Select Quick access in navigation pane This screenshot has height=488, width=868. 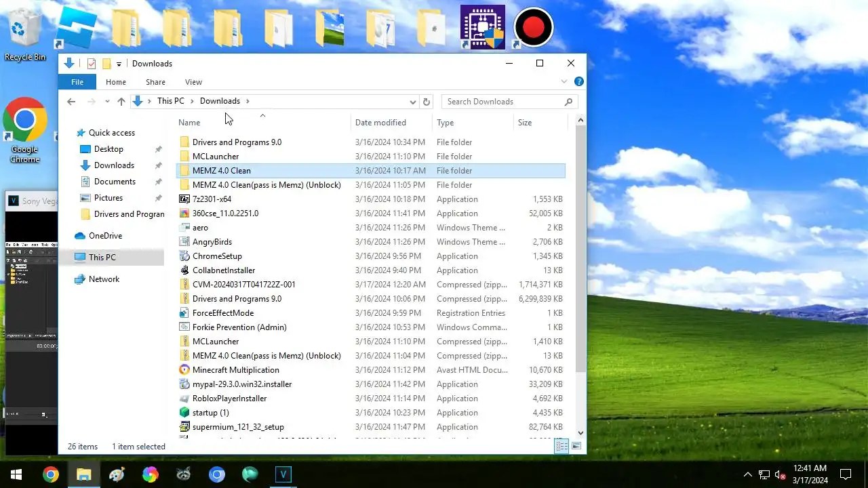[x=112, y=133]
